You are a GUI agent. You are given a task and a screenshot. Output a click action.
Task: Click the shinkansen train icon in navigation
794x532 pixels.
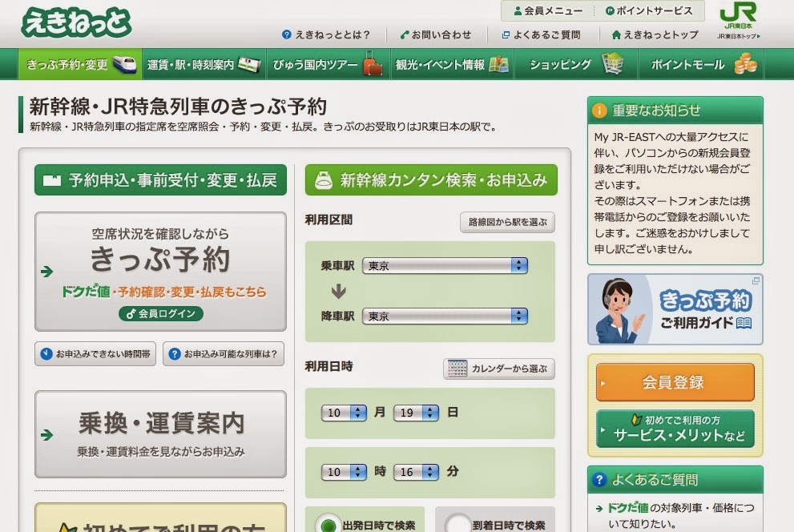(124, 64)
